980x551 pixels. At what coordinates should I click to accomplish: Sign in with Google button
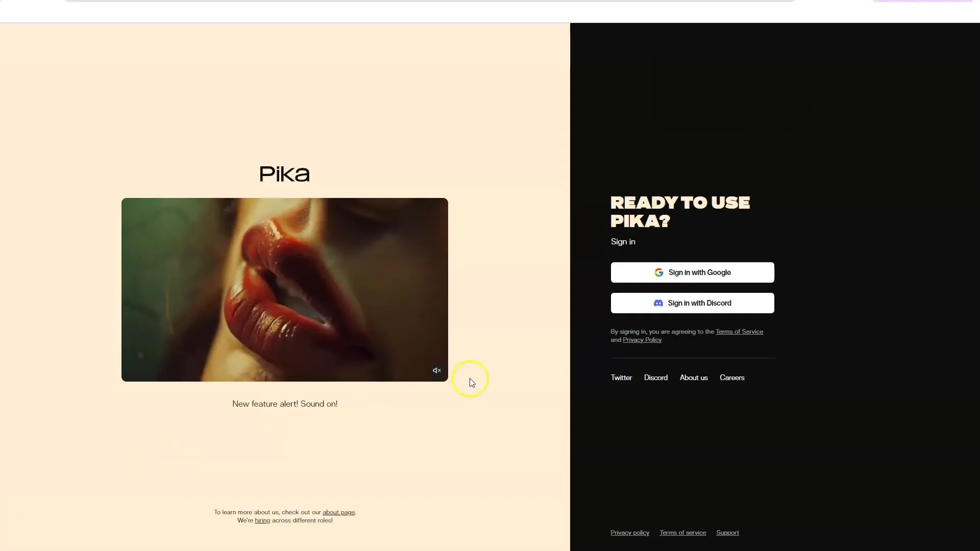pos(692,272)
